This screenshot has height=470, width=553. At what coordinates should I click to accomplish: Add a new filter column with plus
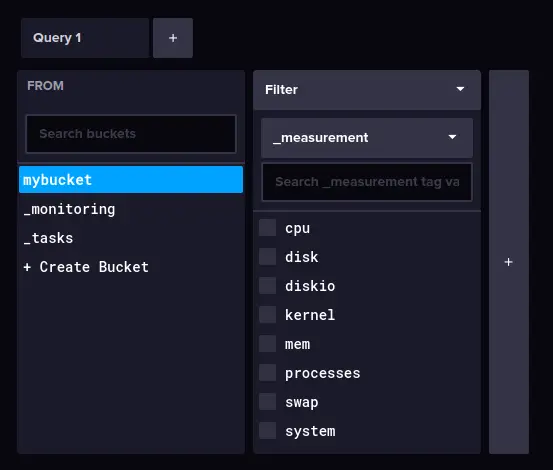point(509,262)
